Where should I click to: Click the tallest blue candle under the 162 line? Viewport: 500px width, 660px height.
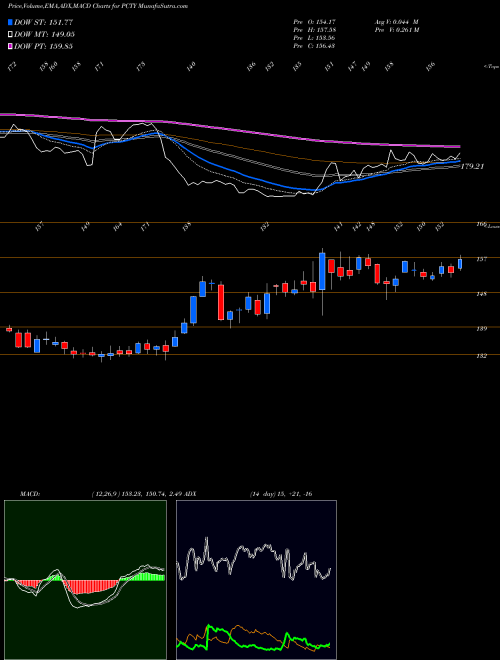pyautogui.click(x=322, y=271)
